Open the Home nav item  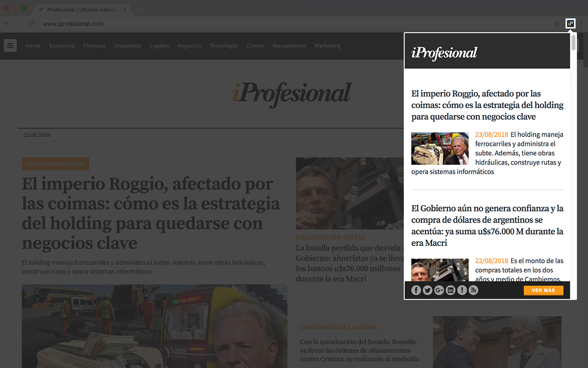[x=33, y=46]
